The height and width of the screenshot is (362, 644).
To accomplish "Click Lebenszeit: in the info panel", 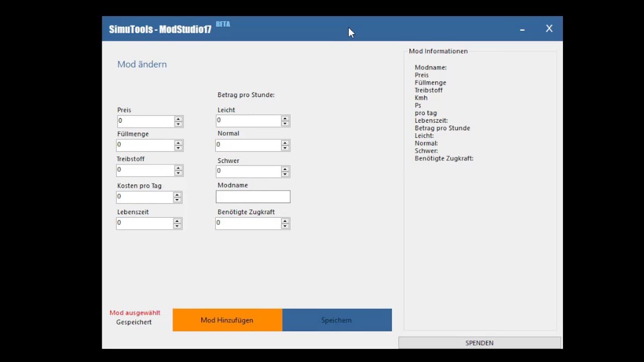I will [431, 121].
